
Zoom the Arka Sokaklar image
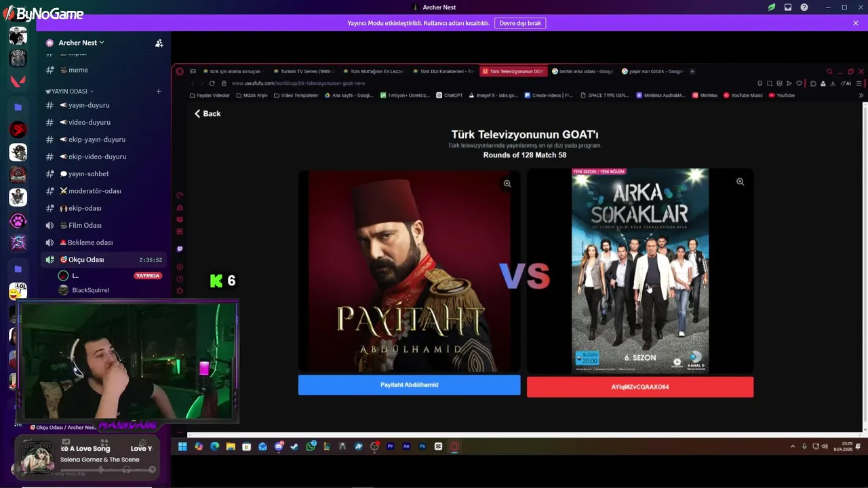point(740,182)
